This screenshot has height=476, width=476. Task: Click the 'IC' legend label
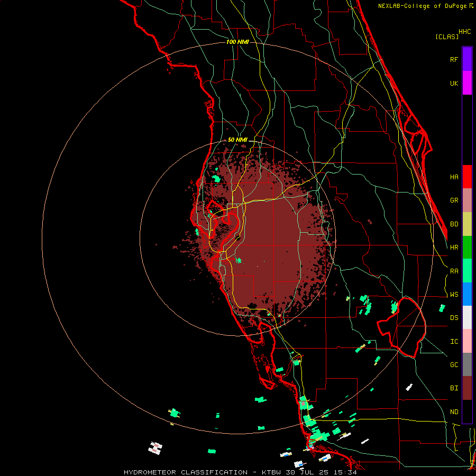pos(454,342)
